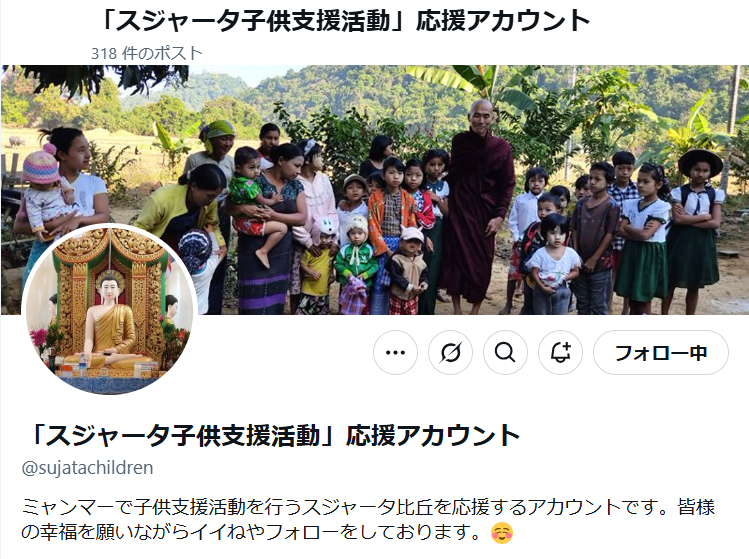This screenshot has height=559, width=749.
Task: Click the blushing smiley emoji in bio
Action: tap(502, 533)
